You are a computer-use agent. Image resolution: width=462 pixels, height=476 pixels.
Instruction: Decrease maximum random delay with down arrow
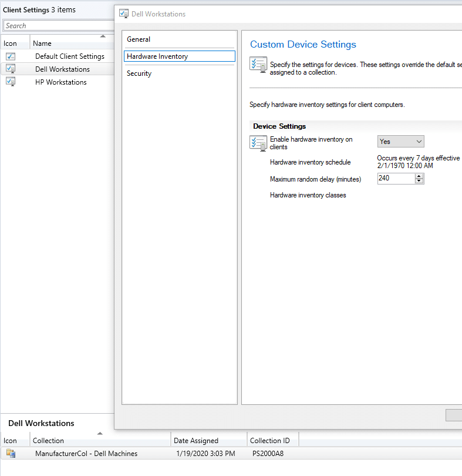click(x=419, y=182)
